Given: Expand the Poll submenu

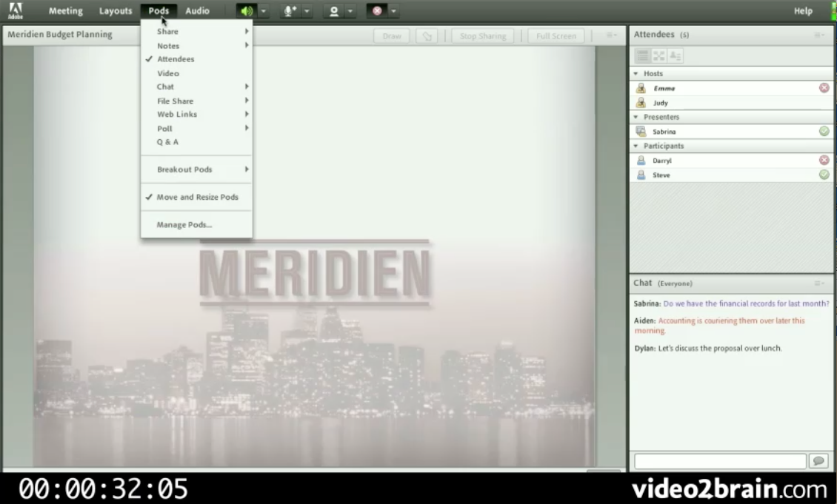Looking at the screenshot, I should (x=196, y=129).
